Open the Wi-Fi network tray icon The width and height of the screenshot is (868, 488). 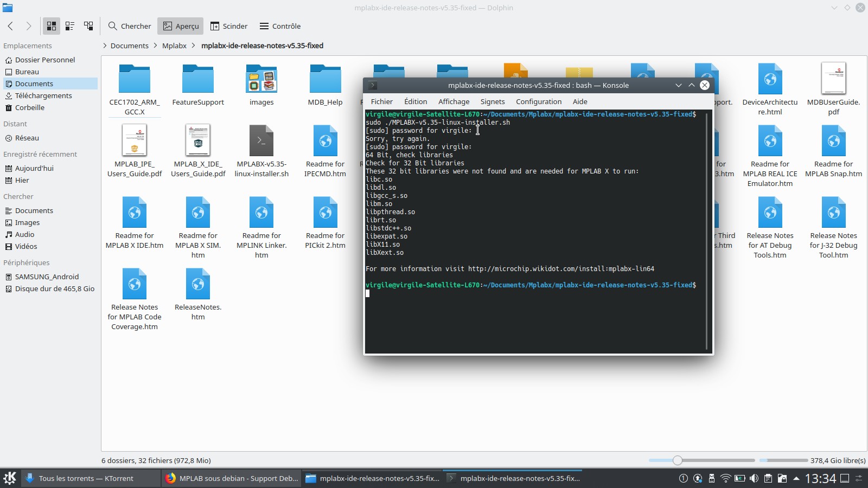[725, 478]
